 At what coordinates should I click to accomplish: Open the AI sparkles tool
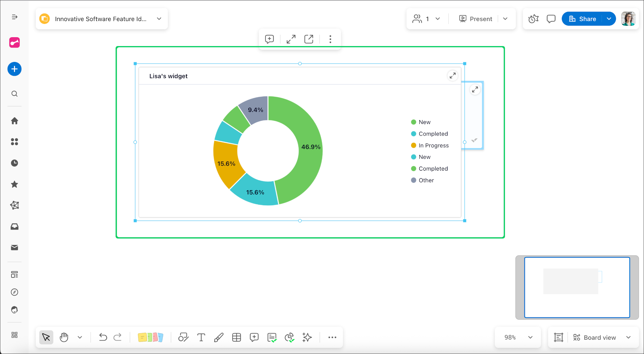[307, 337]
